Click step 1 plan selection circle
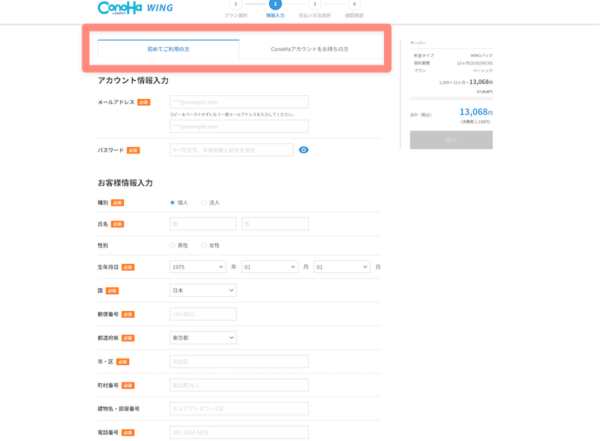600x441 pixels. 236,4
